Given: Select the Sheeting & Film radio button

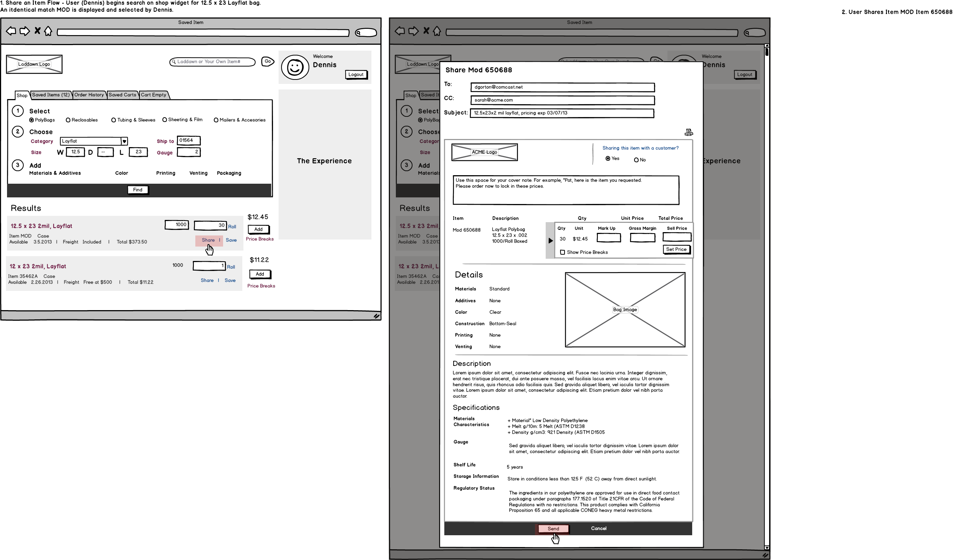Looking at the screenshot, I should click(165, 120).
